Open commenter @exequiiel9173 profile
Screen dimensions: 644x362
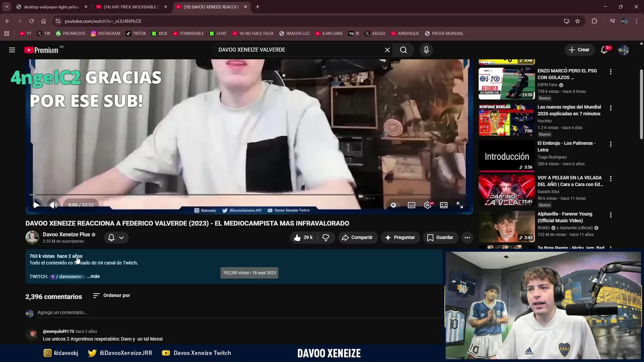[58, 331]
